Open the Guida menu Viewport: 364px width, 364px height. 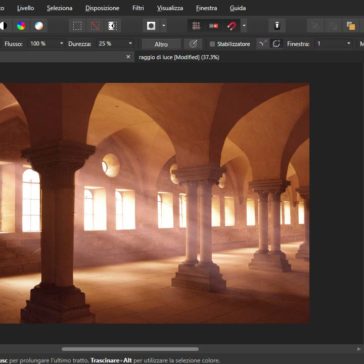pos(238,8)
